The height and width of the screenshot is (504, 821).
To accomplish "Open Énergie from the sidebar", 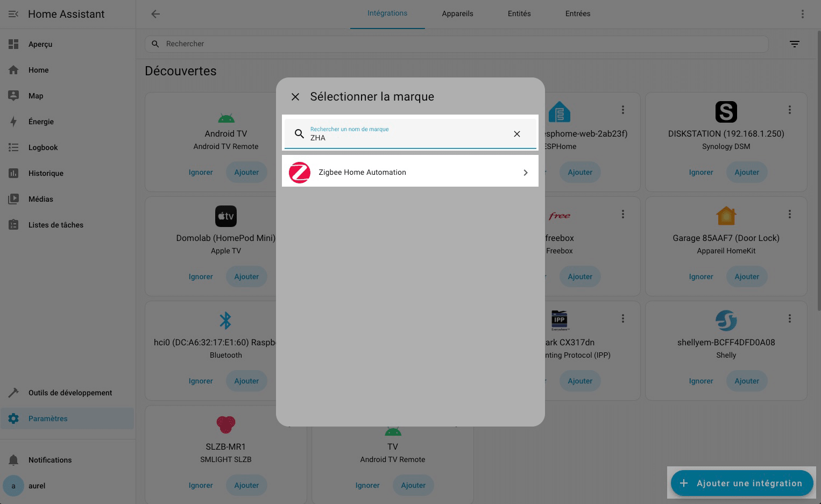I will click(x=41, y=122).
